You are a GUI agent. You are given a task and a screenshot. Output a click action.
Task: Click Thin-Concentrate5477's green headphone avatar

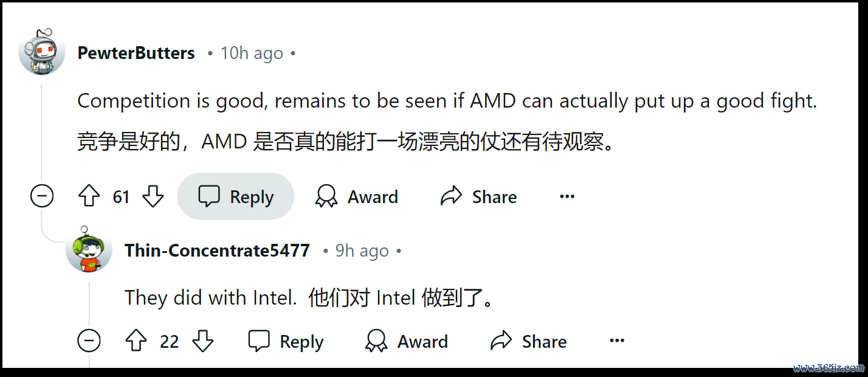89,249
